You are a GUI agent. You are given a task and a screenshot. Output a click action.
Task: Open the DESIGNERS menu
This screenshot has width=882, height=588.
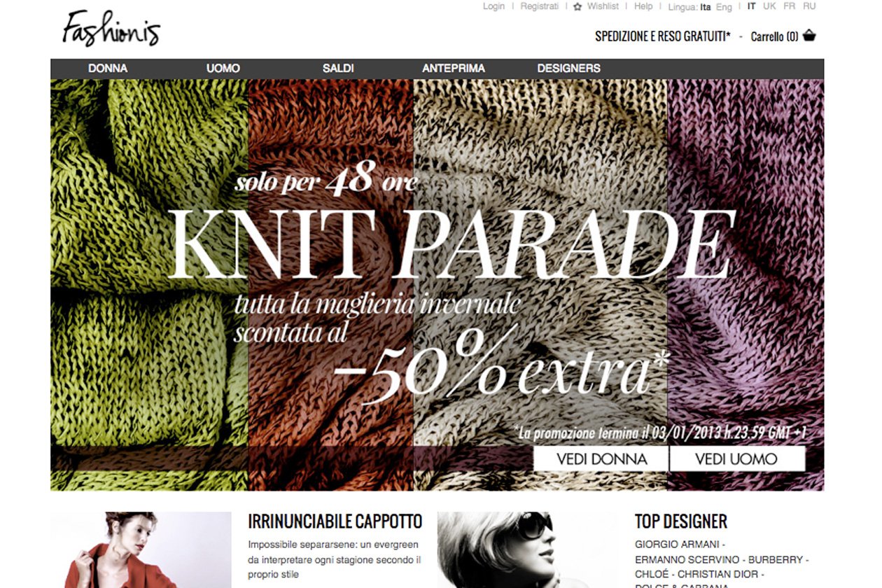tap(569, 69)
